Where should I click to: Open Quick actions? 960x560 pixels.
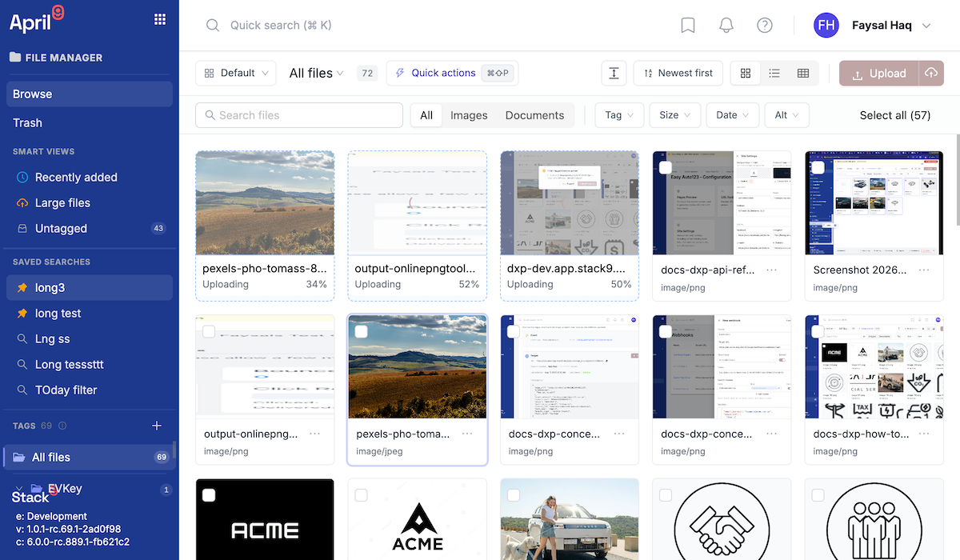452,73
